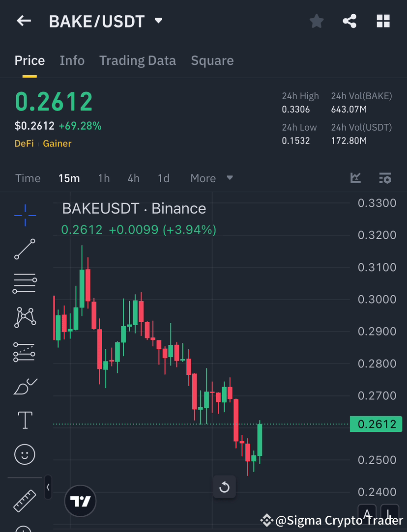Viewport: 407px width, 532px height.
Task: Tap the reset chart view button
Action: 225,487
